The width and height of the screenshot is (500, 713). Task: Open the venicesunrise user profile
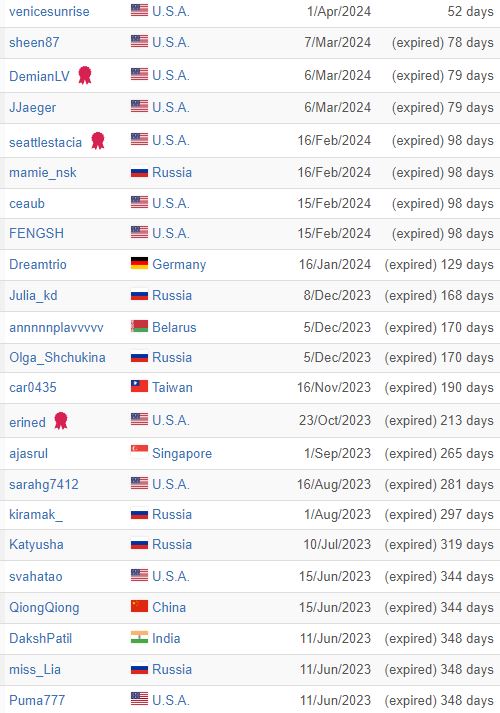(49, 11)
